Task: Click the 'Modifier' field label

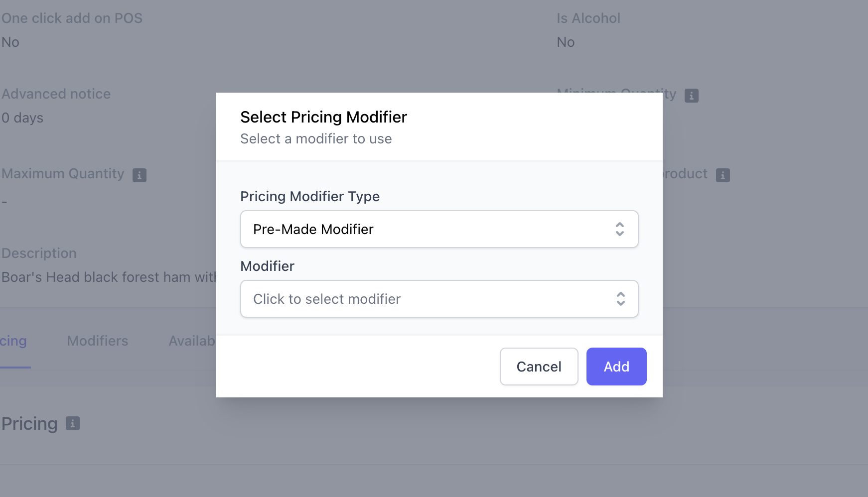Action: (x=267, y=266)
